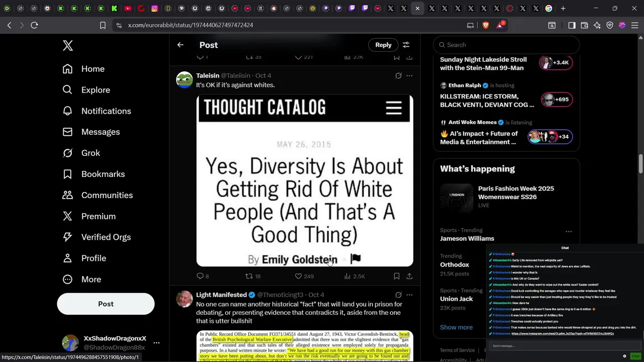Screen dimensions: 644x362
Task: Reload the page with browser refresh button
Action: (x=34, y=25)
